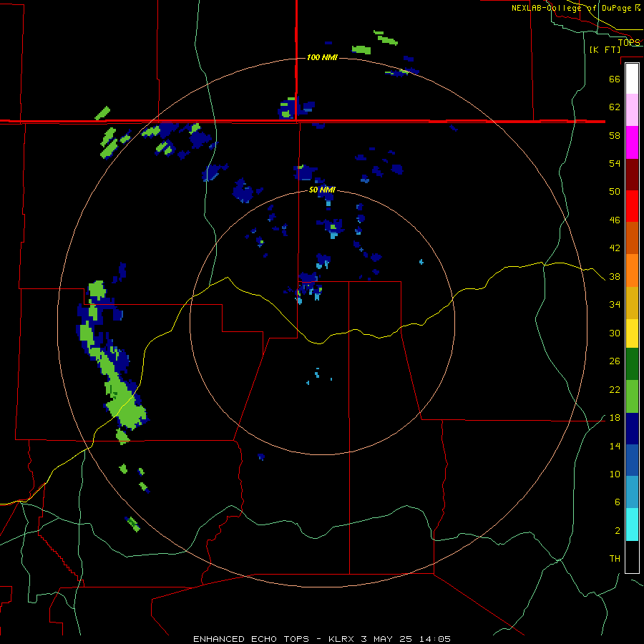644x644 pixels.
Task: Click the "TOPS" legend title
Action: coord(629,42)
